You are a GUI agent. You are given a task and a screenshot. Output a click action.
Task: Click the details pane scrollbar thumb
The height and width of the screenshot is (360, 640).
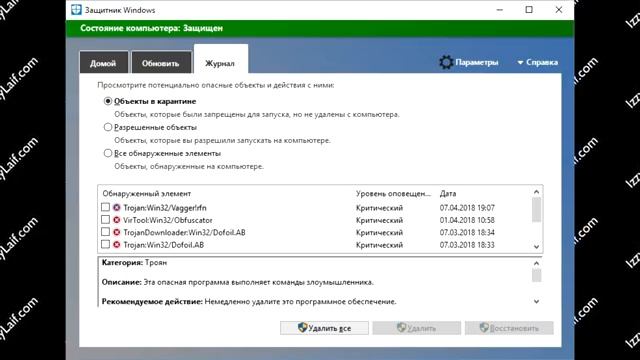click(x=536, y=276)
